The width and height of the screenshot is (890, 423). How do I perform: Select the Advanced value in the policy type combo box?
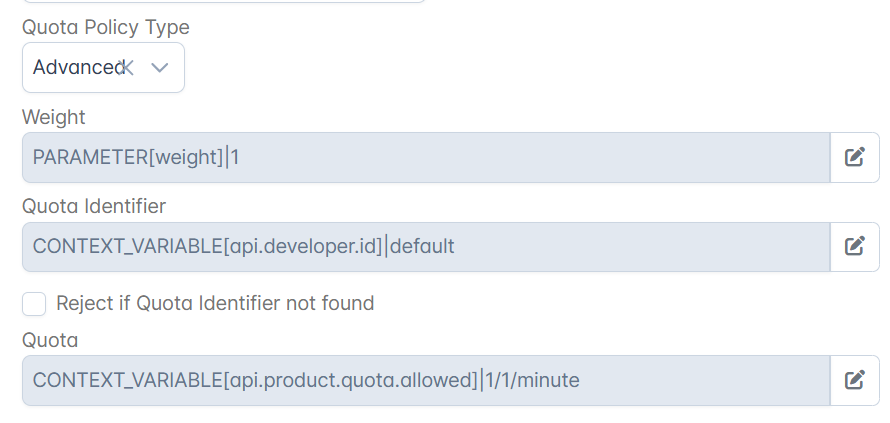coord(78,67)
